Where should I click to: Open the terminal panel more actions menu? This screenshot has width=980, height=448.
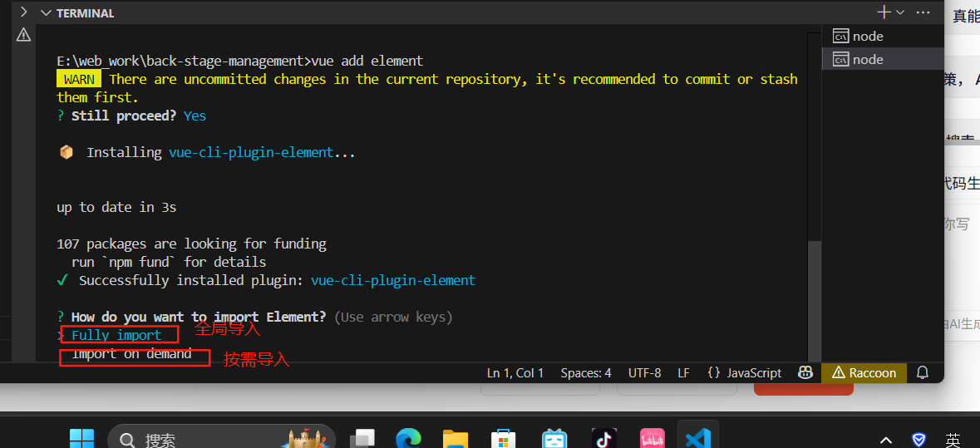(923, 12)
